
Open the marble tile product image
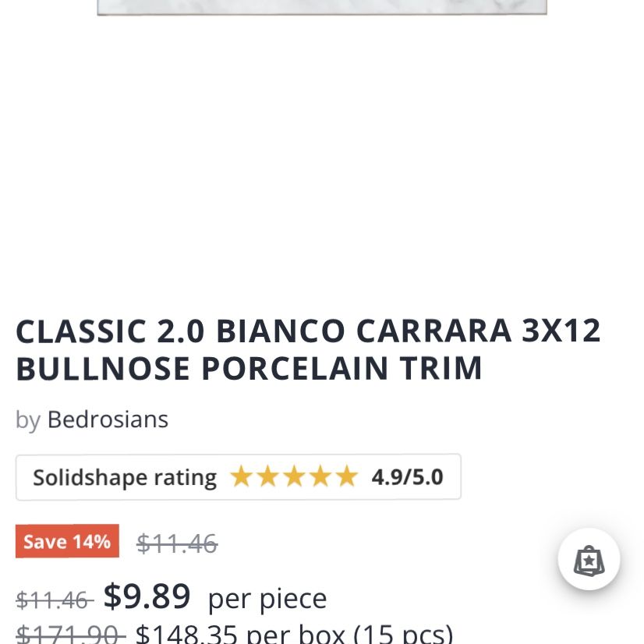pos(321,7)
